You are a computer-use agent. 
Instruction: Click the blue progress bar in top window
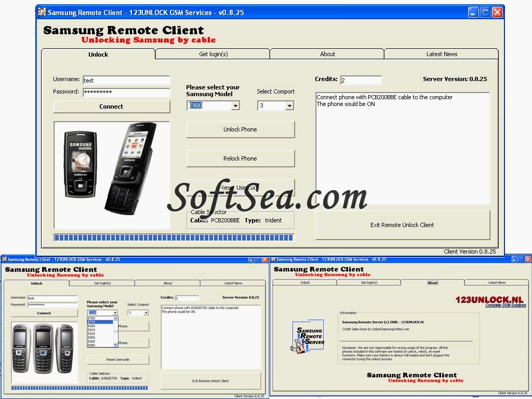click(174, 238)
